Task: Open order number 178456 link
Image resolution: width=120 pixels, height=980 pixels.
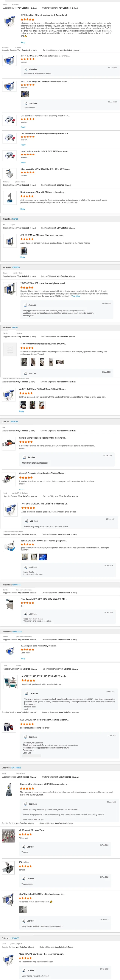Action: [x=15, y=219]
